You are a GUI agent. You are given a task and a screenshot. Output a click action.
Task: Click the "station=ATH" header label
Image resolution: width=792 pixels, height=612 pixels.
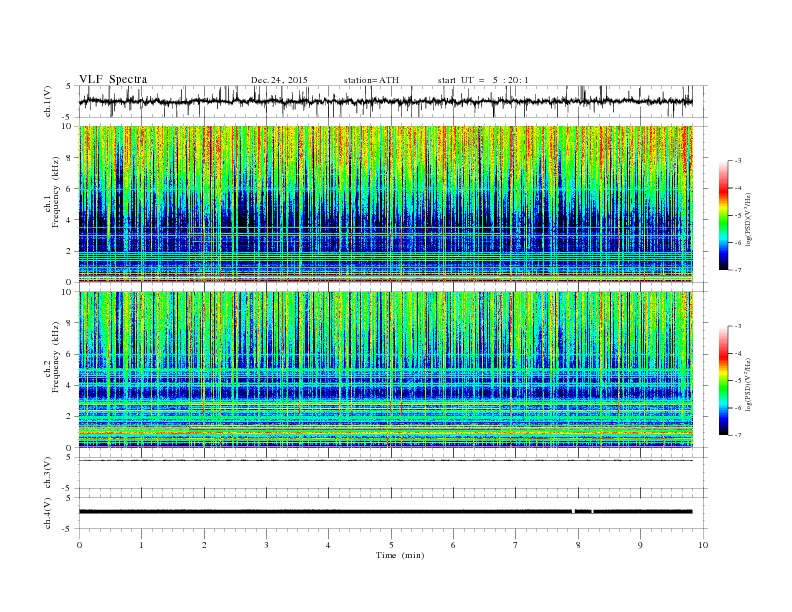tap(371, 80)
